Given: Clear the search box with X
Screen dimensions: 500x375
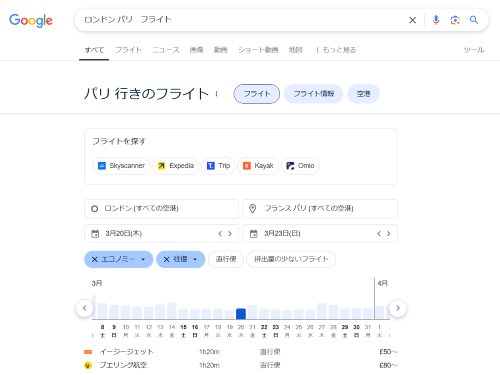Looking at the screenshot, I should [412, 20].
